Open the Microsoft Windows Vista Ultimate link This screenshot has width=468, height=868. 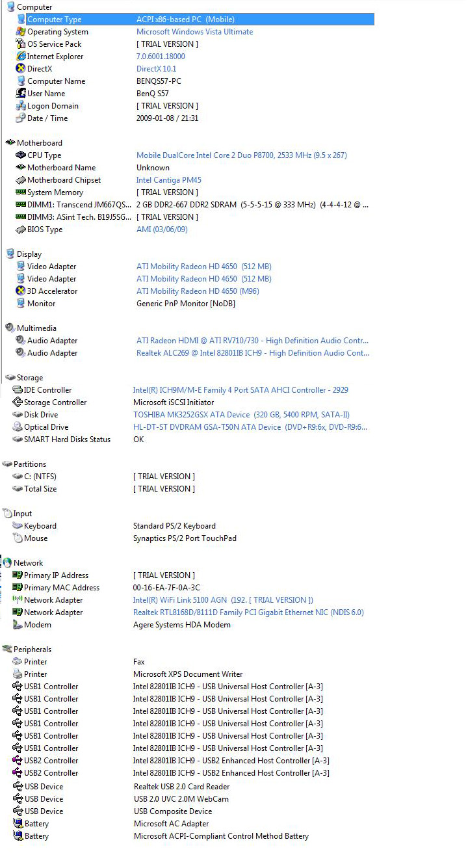click(195, 32)
